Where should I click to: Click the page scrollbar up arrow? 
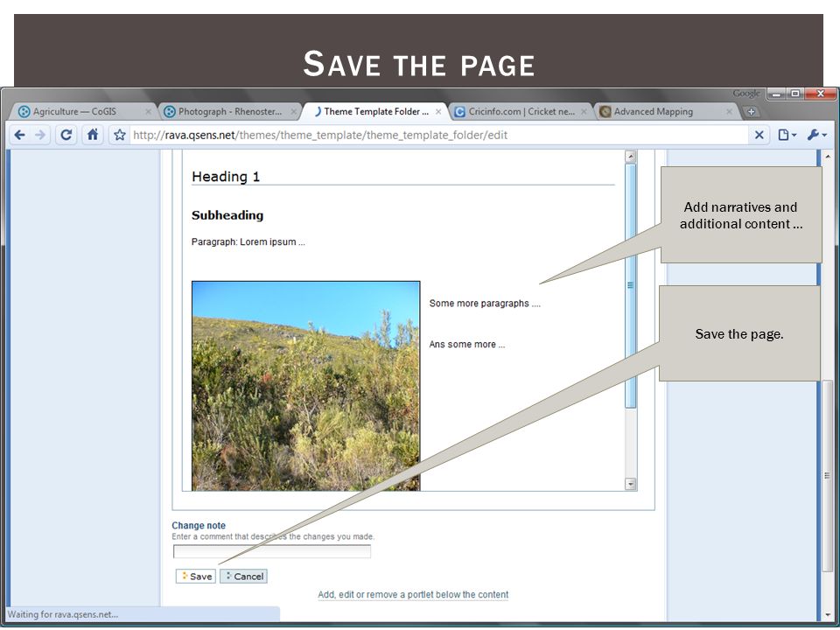828,157
